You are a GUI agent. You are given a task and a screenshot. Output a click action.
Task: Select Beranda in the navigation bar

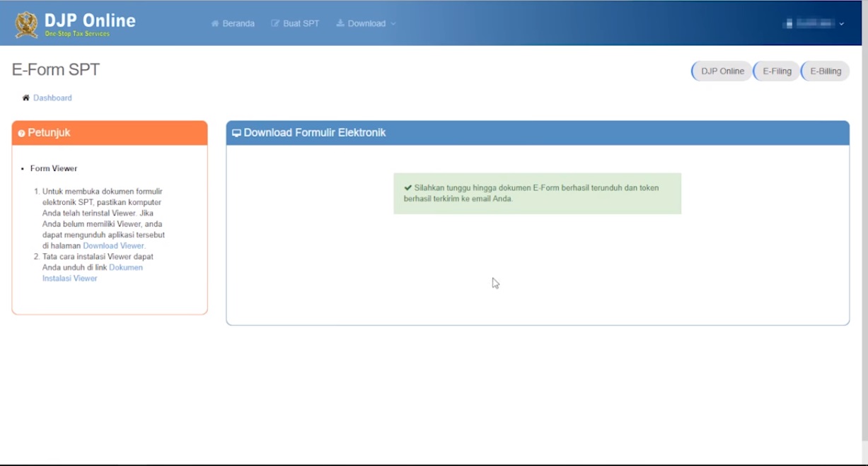click(x=239, y=23)
